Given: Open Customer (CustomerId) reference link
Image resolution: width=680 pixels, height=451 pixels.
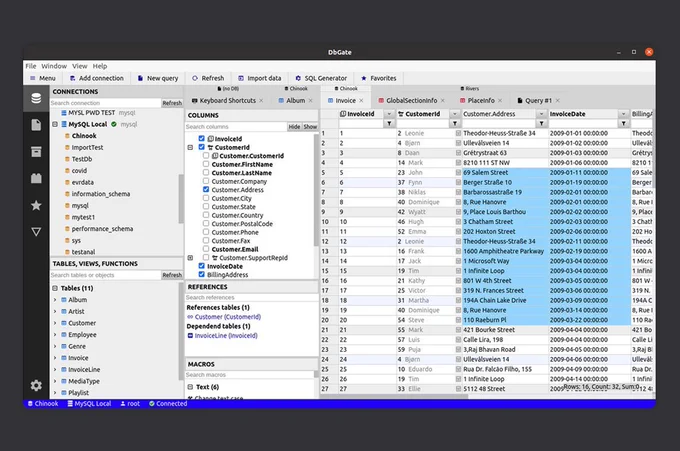Looking at the screenshot, I should [x=228, y=317].
